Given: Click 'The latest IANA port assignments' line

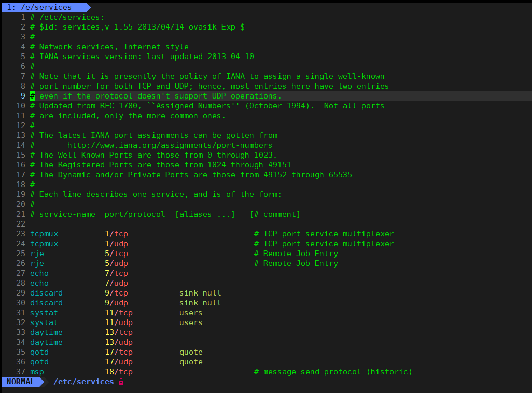Looking at the screenshot, I should pyautogui.click(x=153, y=135).
